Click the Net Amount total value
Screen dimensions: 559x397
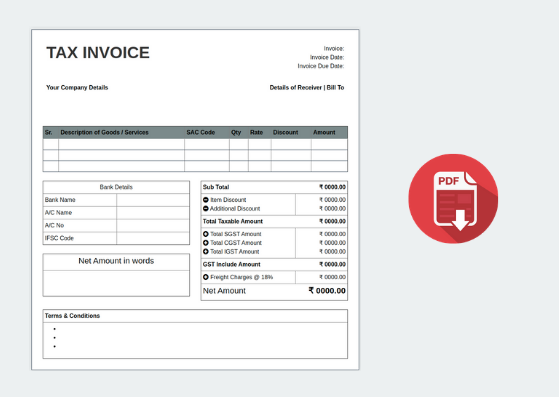(327, 291)
